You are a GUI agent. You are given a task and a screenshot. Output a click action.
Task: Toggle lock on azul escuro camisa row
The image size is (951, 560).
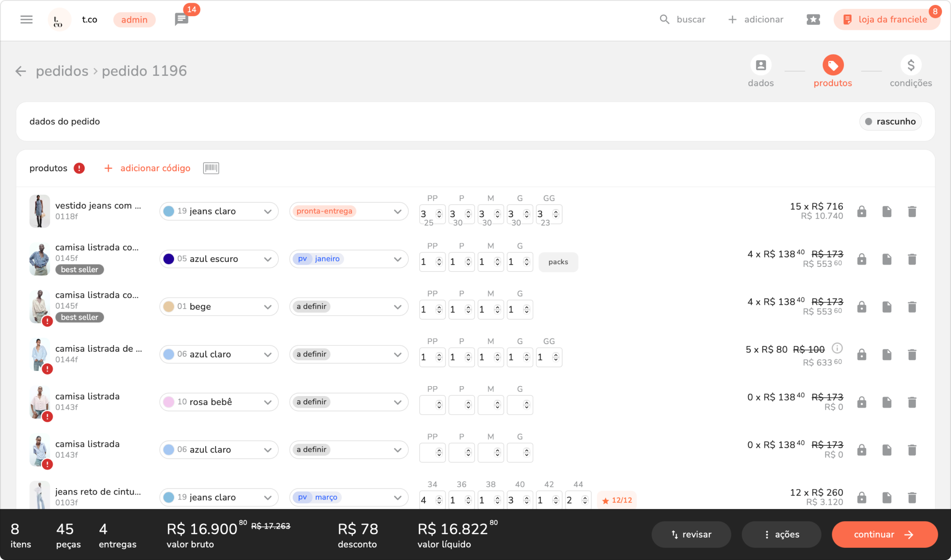coord(862,259)
